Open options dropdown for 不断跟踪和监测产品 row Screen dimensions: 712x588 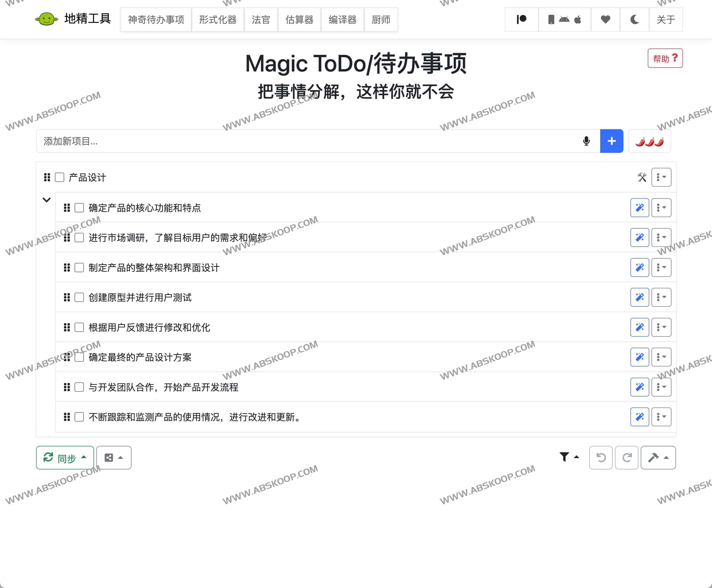[661, 417]
